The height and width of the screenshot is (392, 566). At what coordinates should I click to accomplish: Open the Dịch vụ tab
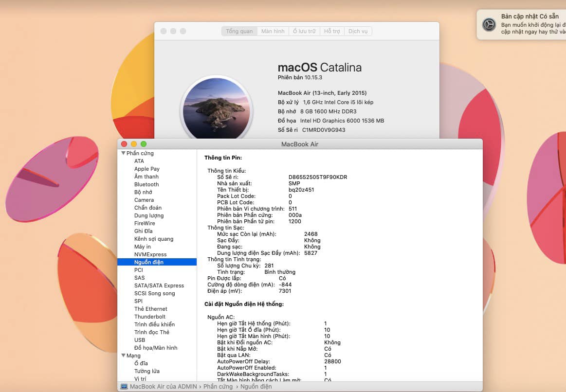pyautogui.click(x=358, y=31)
